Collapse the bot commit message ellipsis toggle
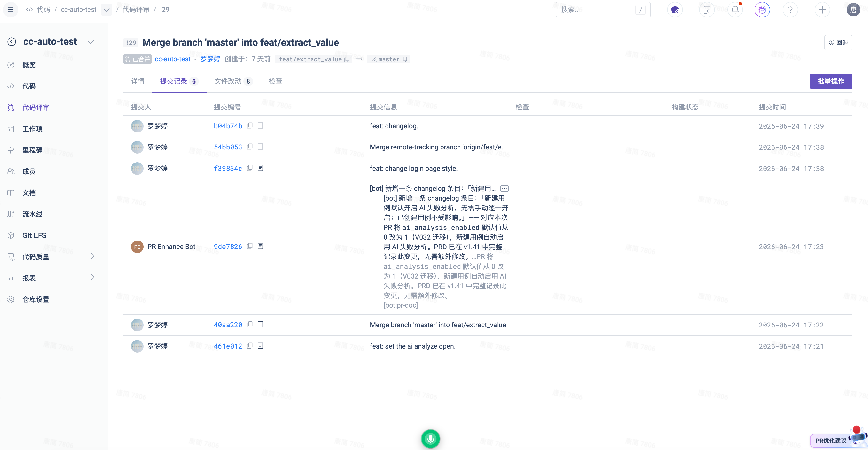 (504, 188)
